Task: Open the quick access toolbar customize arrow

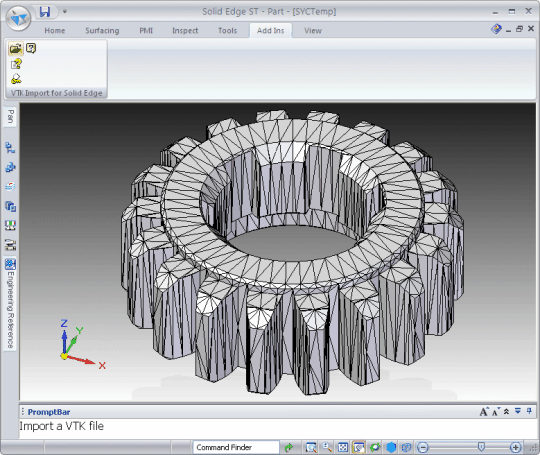Action: (x=64, y=11)
